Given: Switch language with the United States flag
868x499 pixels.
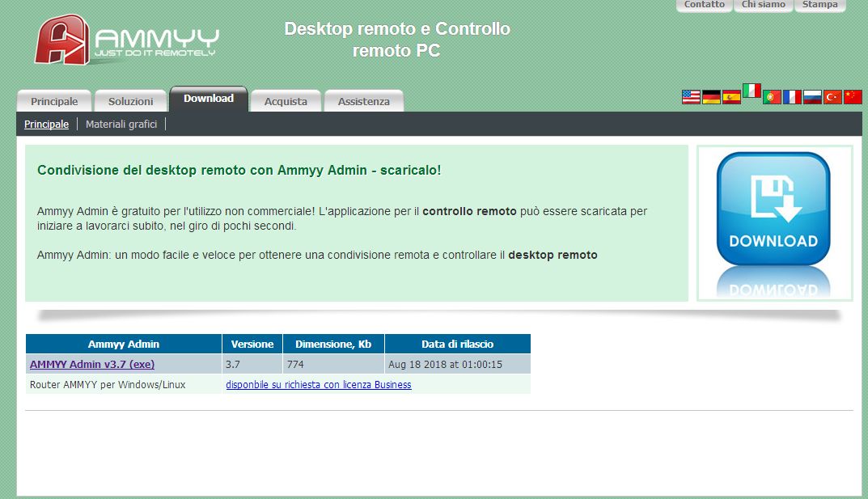Looking at the screenshot, I should [691, 97].
